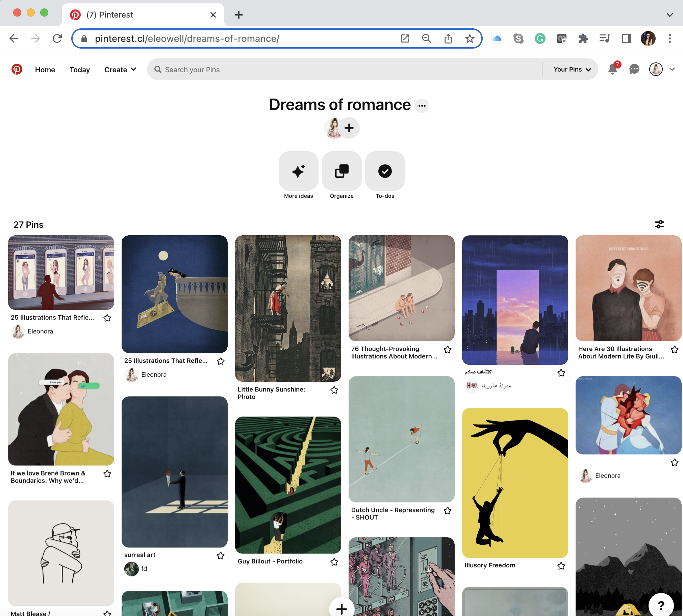This screenshot has height=616, width=683.
Task: Click the Organize board icon
Action: click(341, 171)
